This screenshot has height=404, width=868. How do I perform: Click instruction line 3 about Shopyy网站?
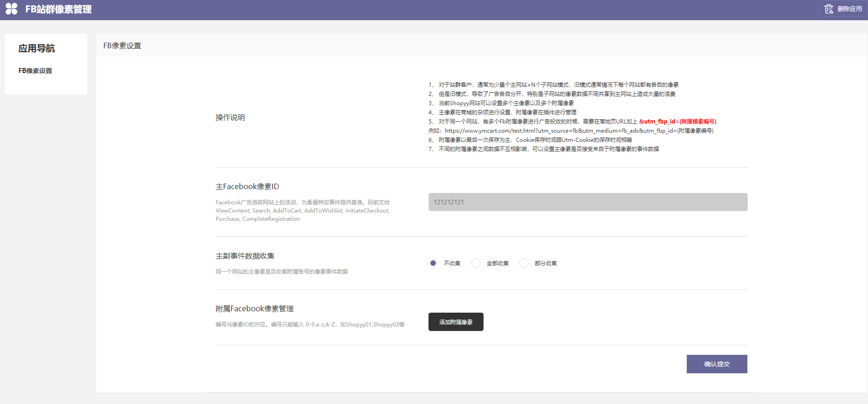pyautogui.click(x=501, y=103)
